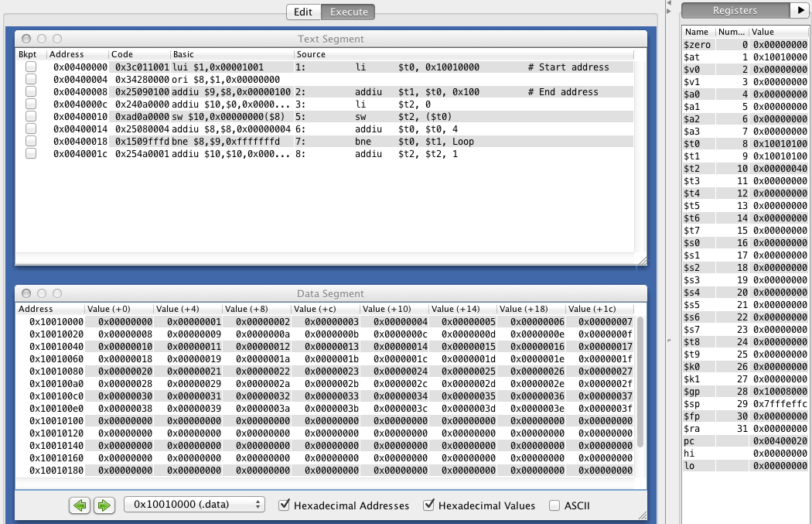Click the '# Start address' comment

click(x=568, y=67)
